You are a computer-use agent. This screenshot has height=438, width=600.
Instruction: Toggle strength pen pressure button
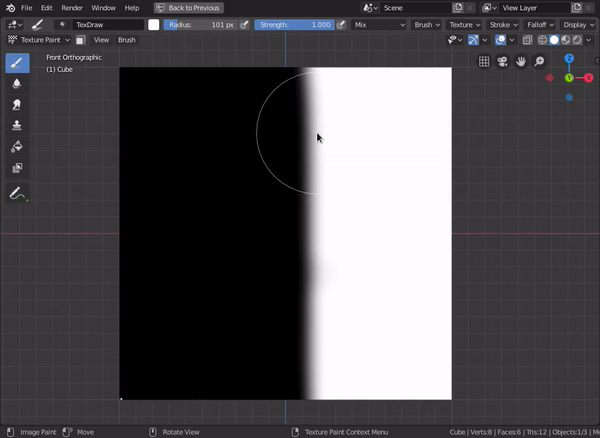(x=342, y=24)
